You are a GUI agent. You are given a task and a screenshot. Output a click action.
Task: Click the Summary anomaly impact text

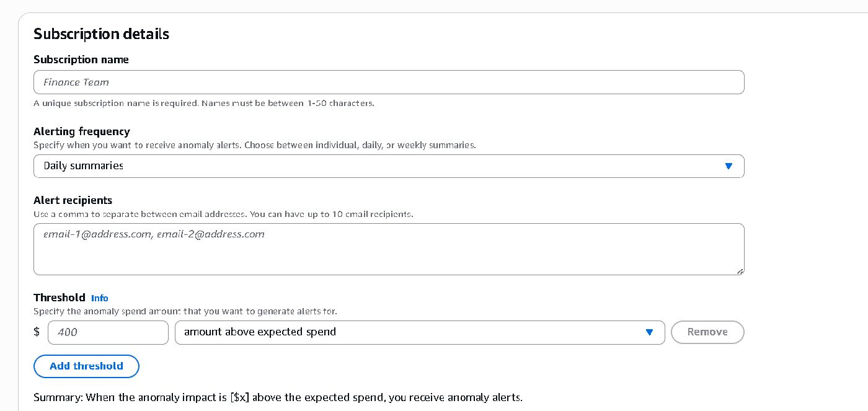point(278,397)
